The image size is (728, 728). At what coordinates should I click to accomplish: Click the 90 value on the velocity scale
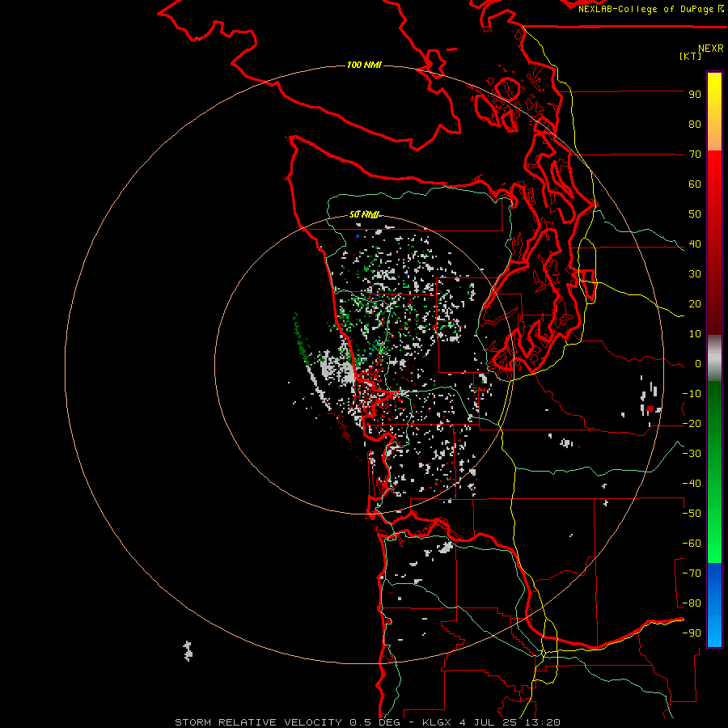pyautogui.click(x=695, y=95)
